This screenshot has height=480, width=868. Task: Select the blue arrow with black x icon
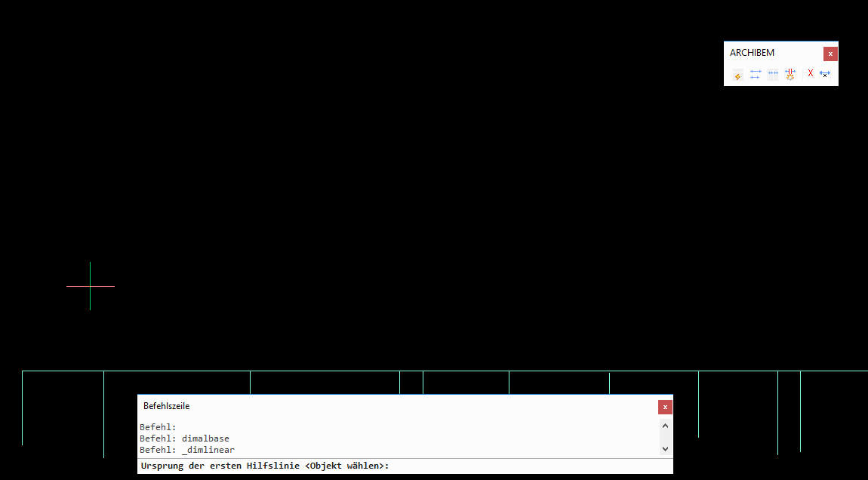825,74
